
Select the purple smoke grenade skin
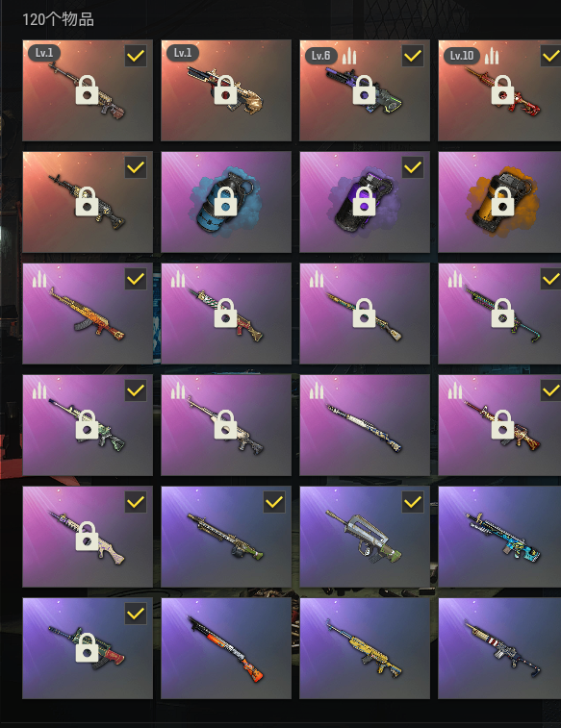click(365, 202)
